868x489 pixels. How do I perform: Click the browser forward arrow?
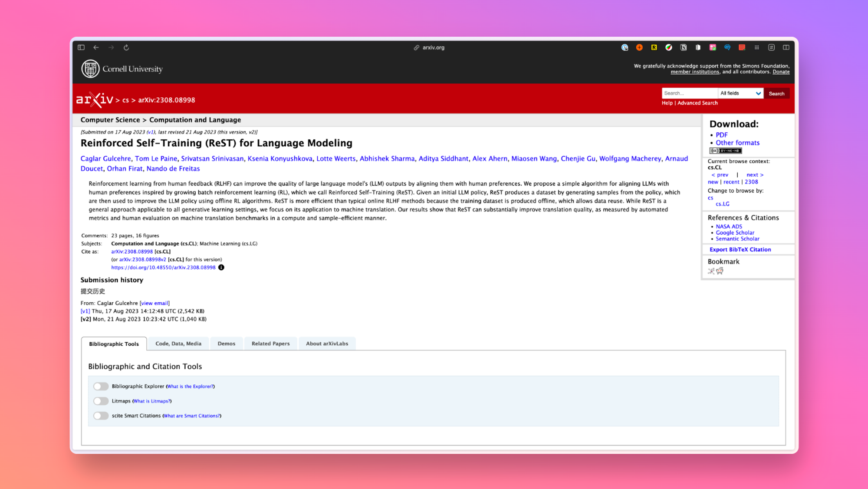tap(111, 47)
